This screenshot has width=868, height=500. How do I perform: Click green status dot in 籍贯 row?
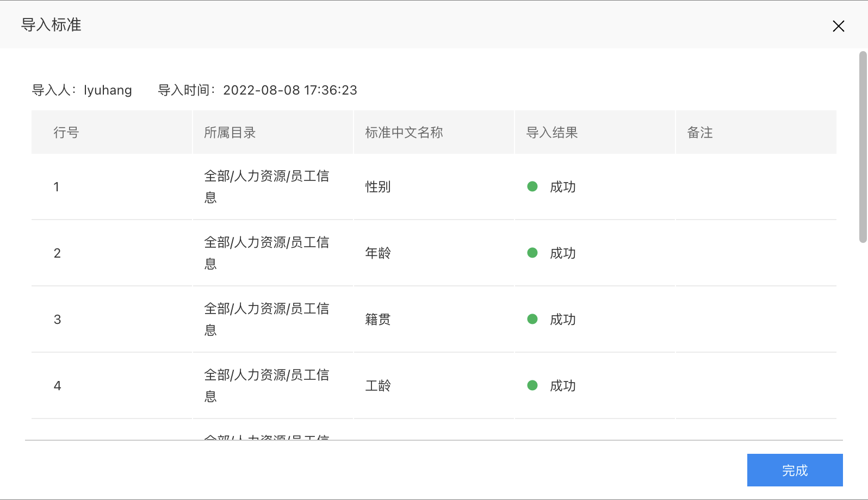point(532,319)
